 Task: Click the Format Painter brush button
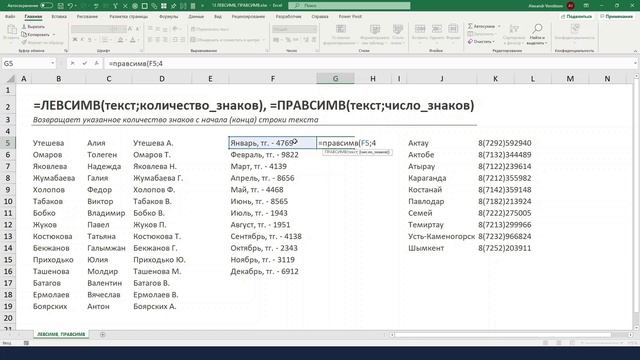tap(42, 42)
